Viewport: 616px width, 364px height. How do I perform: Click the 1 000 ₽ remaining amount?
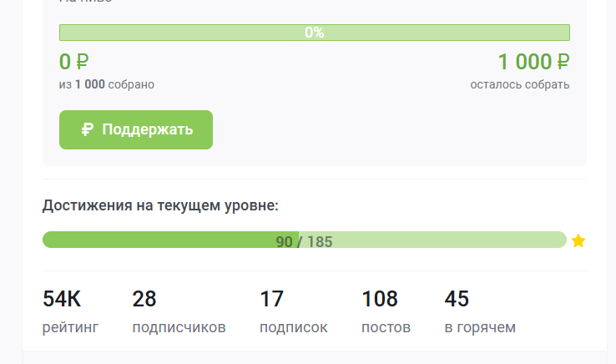533,62
